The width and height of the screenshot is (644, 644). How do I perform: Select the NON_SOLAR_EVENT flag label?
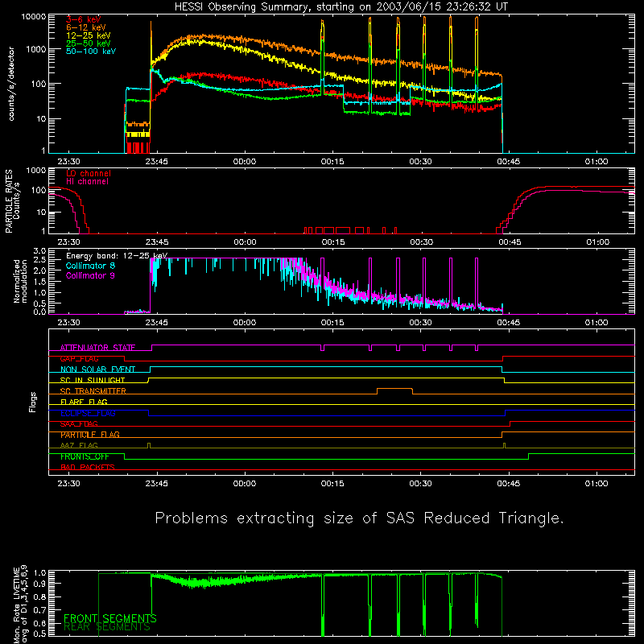[x=97, y=369]
